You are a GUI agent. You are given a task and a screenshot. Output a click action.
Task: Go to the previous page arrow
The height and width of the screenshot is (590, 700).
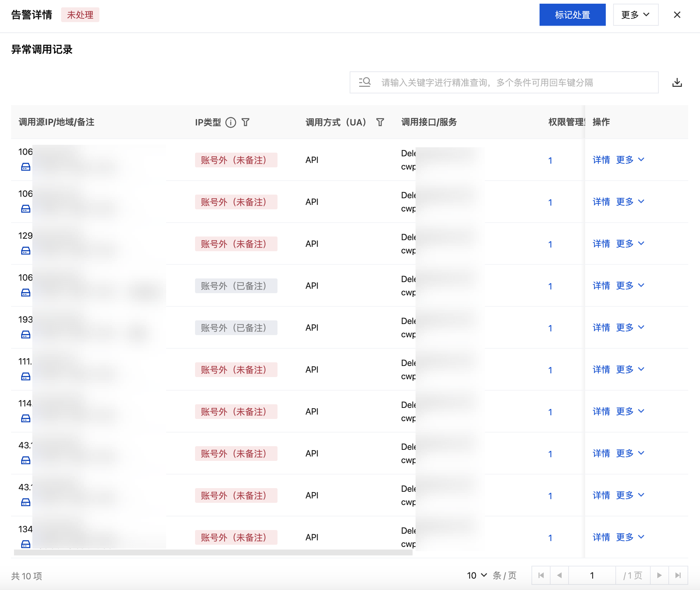click(559, 575)
